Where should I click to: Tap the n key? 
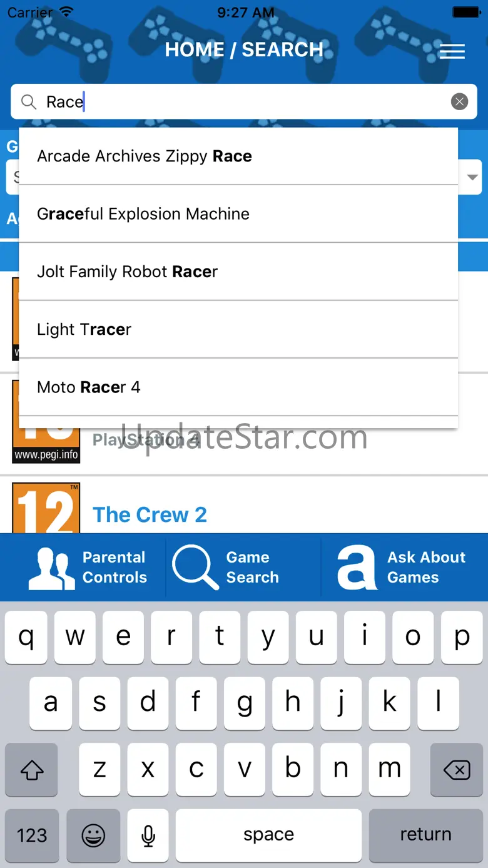coord(341,770)
